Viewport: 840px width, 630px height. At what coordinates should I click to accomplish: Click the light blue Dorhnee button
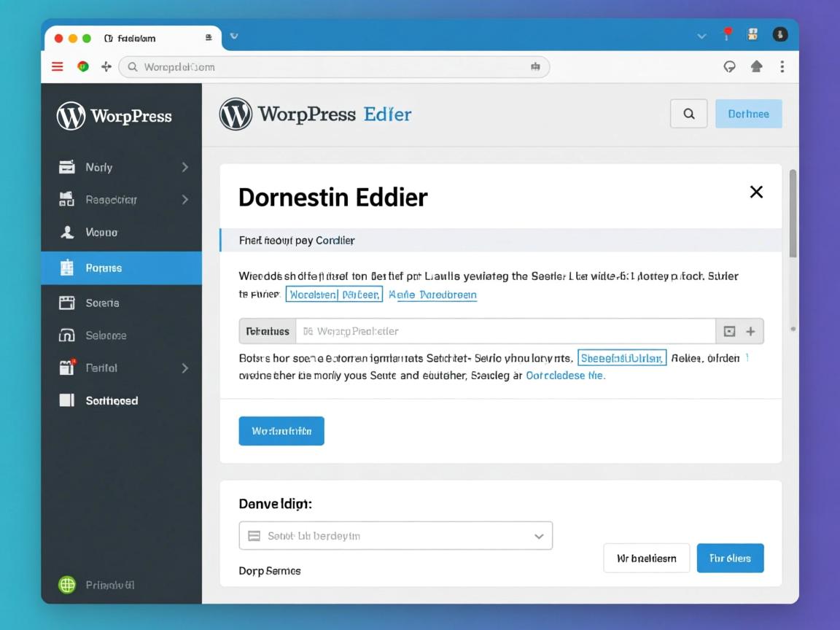click(748, 114)
